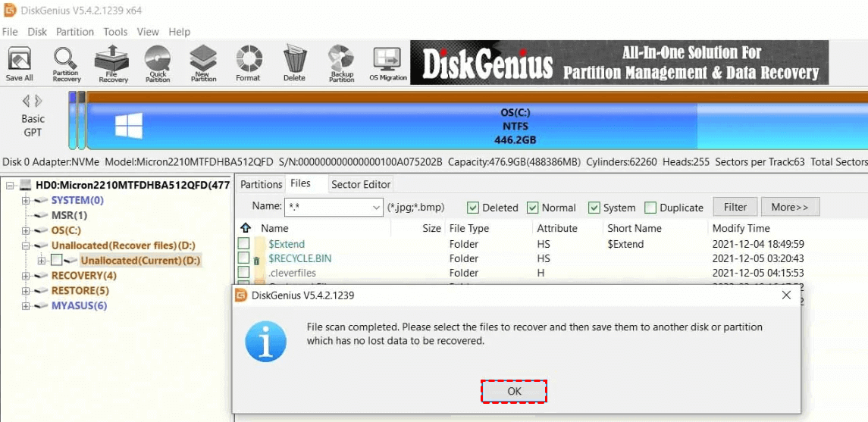The image size is (868, 422).
Task: Click OK in the scan completed dialog
Action: [x=514, y=391]
